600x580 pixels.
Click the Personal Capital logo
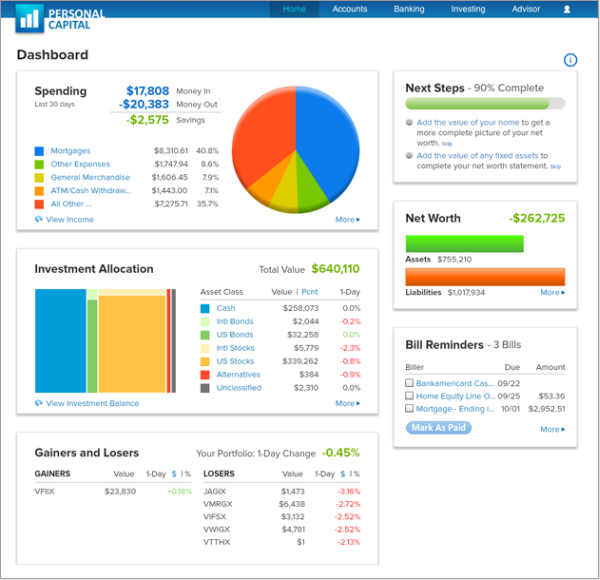pos(60,17)
